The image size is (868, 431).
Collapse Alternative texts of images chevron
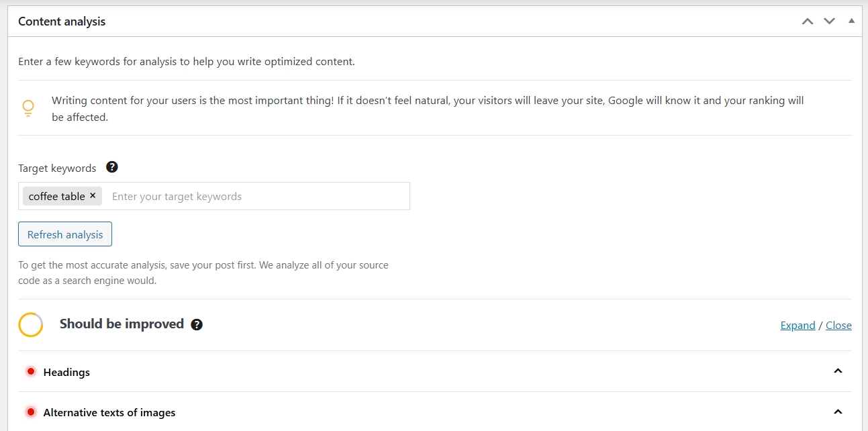838,412
